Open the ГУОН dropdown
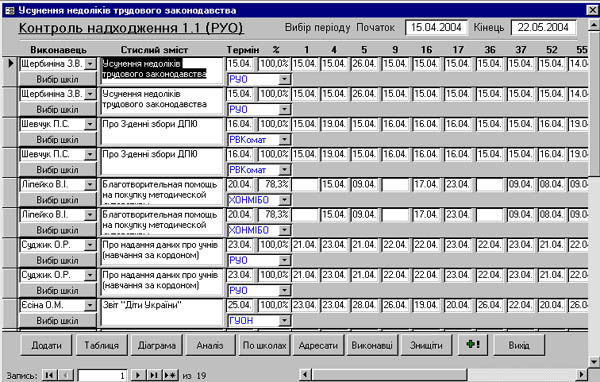The width and height of the screenshot is (600, 382). (x=284, y=320)
